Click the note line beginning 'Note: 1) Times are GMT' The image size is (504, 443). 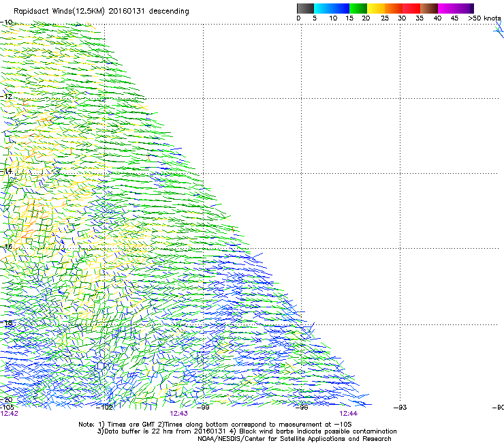[215, 425]
